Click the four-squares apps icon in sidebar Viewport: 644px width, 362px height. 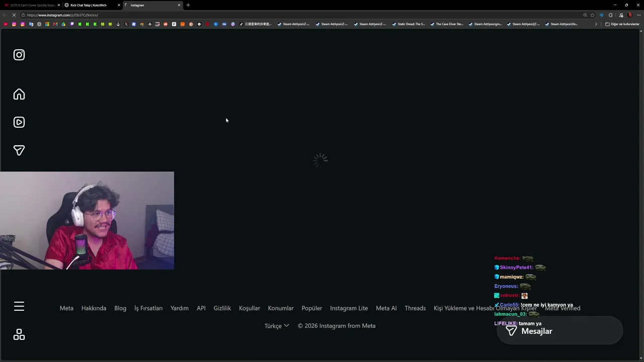[19, 334]
